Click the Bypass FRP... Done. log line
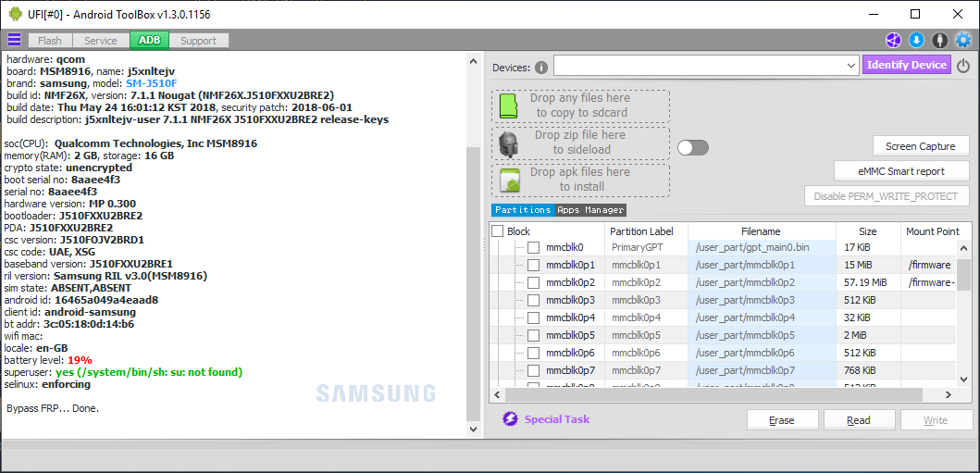This screenshot has height=473, width=980. pos(53,408)
